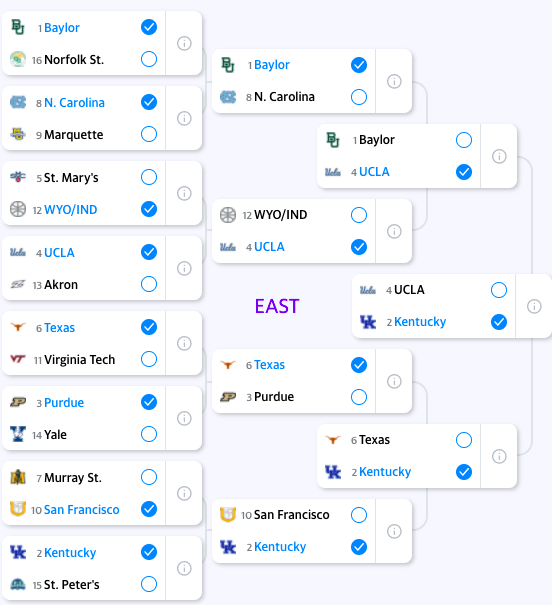Show info for second-round Baylor vs N. Carolina
This screenshot has width=552, height=605.
point(394,81)
